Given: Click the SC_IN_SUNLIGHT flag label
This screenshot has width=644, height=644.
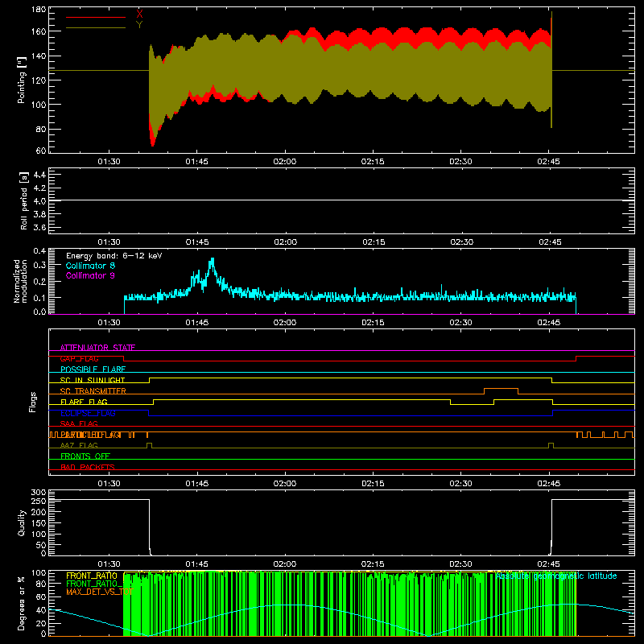Looking at the screenshot, I should coord(93,380).
